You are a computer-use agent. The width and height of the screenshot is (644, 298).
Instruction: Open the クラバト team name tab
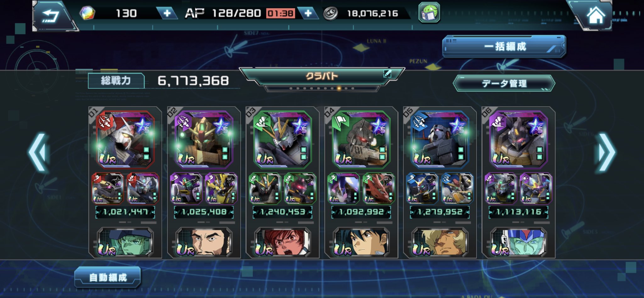point(322,76)
